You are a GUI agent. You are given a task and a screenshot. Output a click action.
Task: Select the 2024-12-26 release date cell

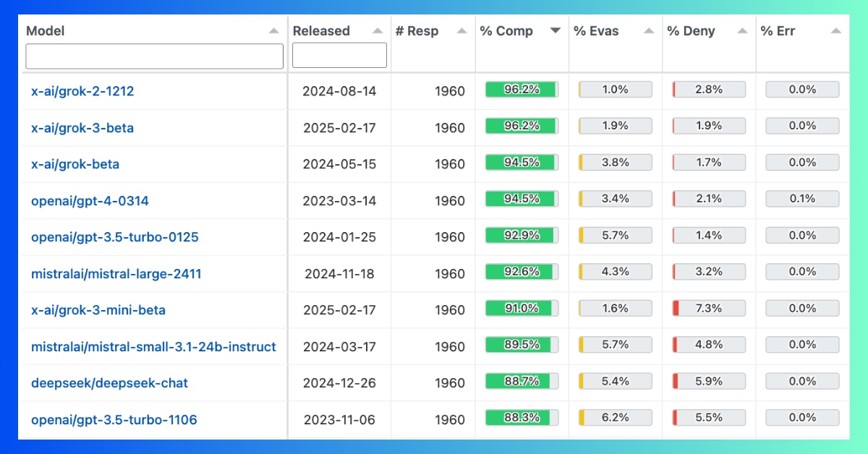[339, 383]
